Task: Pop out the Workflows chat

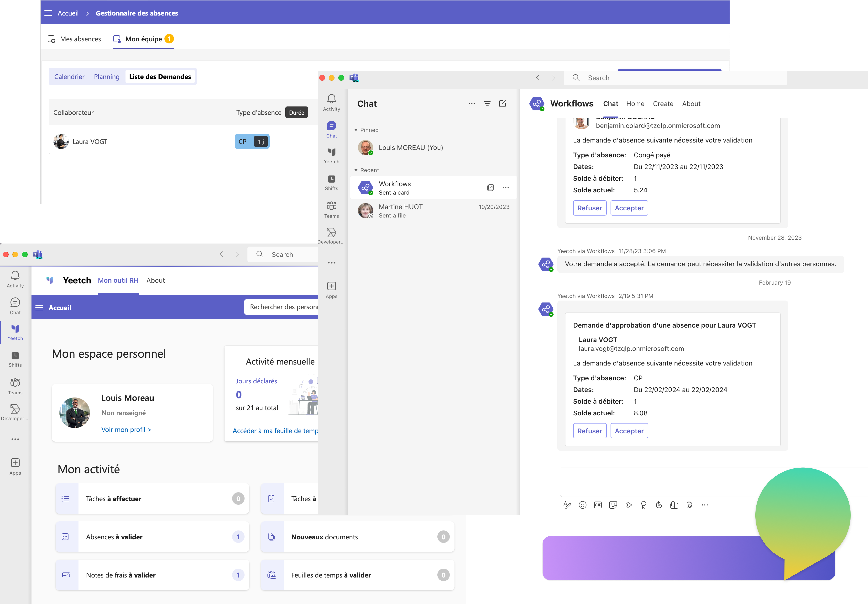Action: coord(490,188)
